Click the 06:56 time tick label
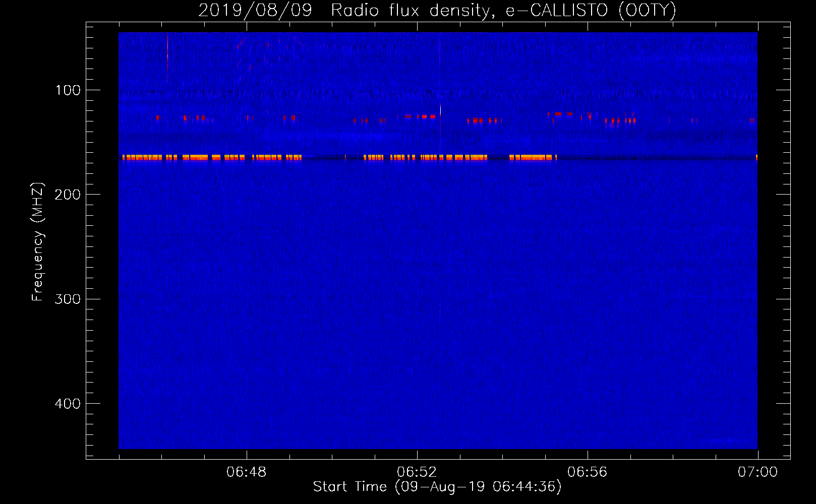The height and width of the screenshot is (504, 816). [587, 472]
